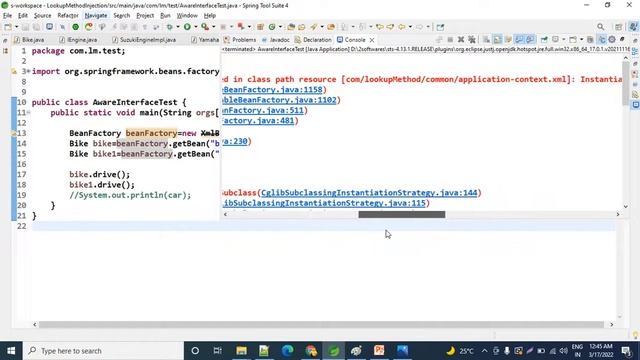Open Chrome from the taskbar
640x360 pixels.
click(x=311, y=351)
